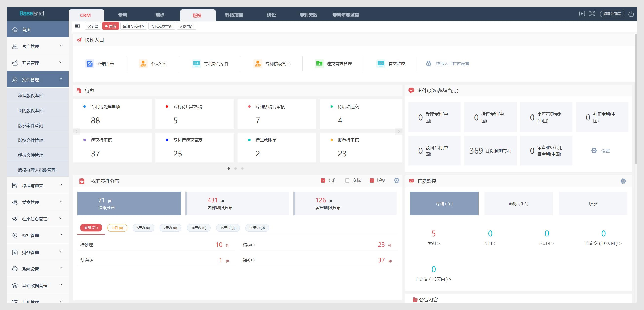Screen dimensions: 644x310
Task: Expand 核稿与递交 menu chevron
Action: [x=61, y=185]
